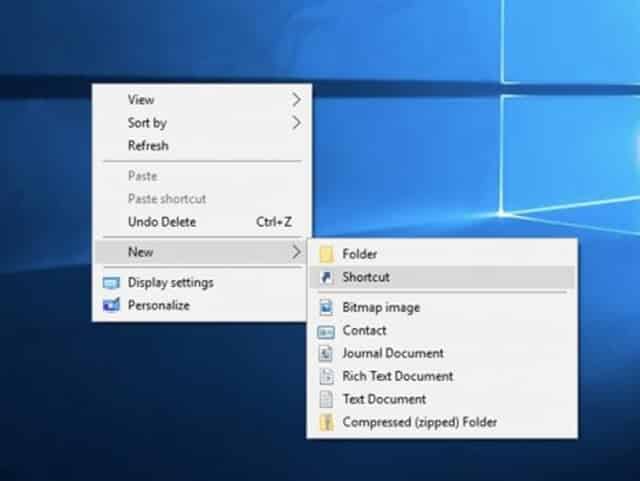Click the Personalize icon
Screen dimensions: 640x481
pos(110,306)
